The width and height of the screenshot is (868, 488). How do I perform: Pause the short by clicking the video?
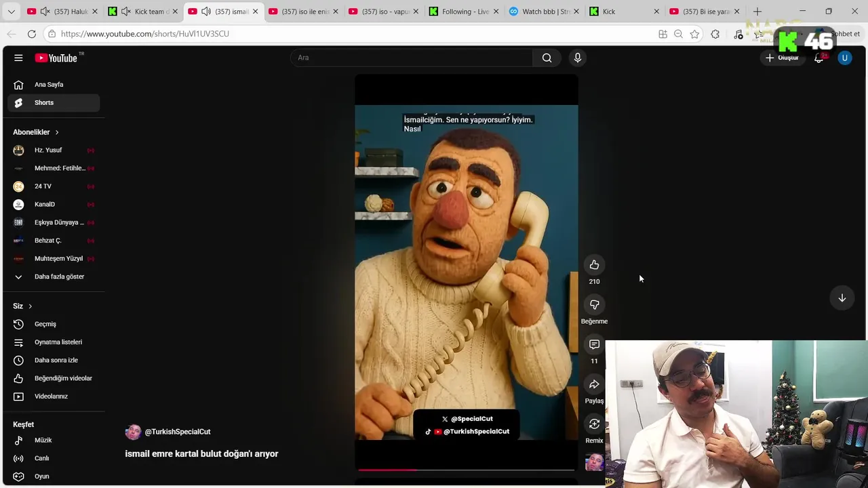pos(466,271)
